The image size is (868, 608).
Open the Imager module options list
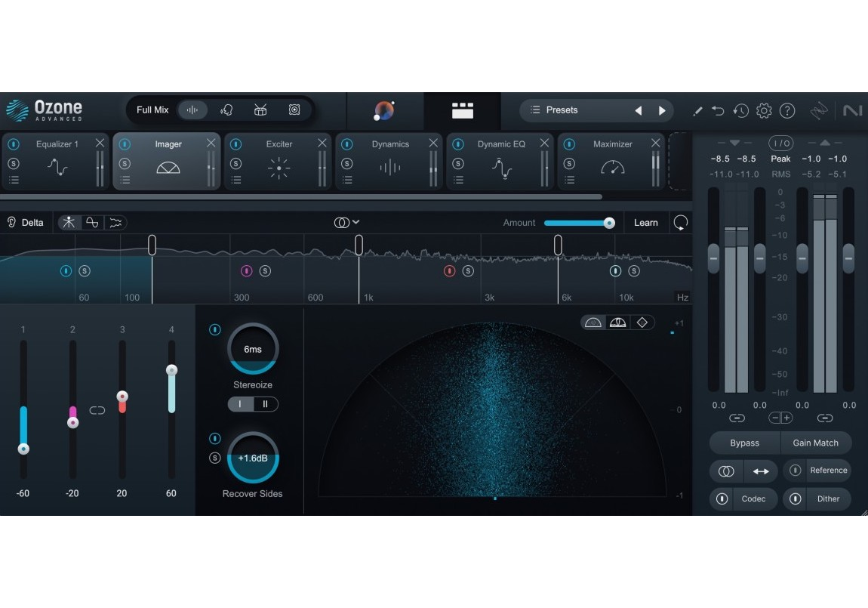125,180
